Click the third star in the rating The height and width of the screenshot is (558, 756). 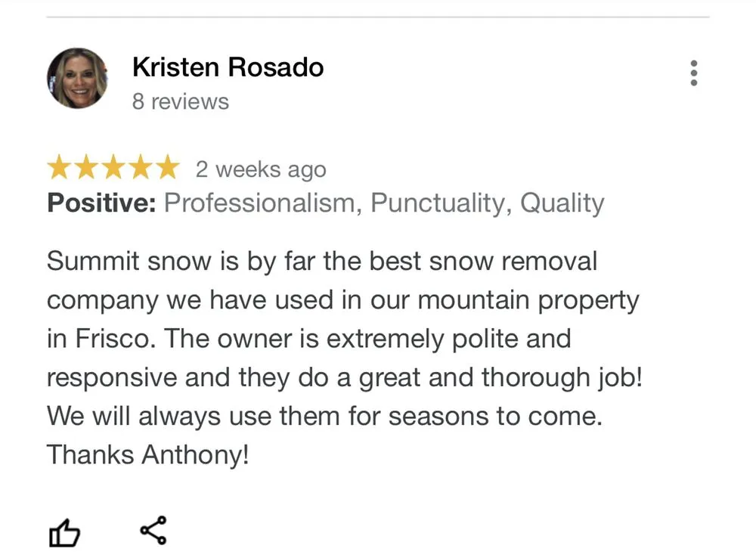click(113, 166)
